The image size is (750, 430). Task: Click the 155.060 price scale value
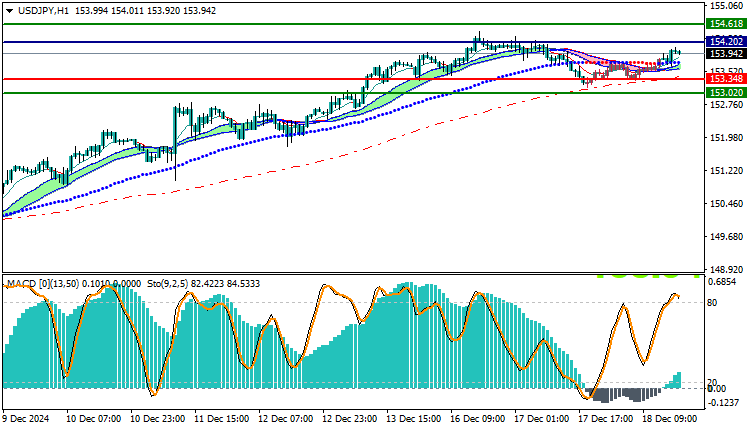coord(727,6)
